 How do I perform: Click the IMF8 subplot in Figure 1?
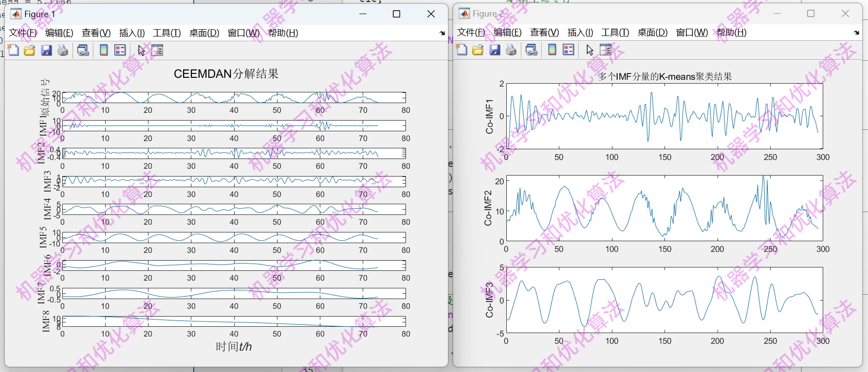234,321
